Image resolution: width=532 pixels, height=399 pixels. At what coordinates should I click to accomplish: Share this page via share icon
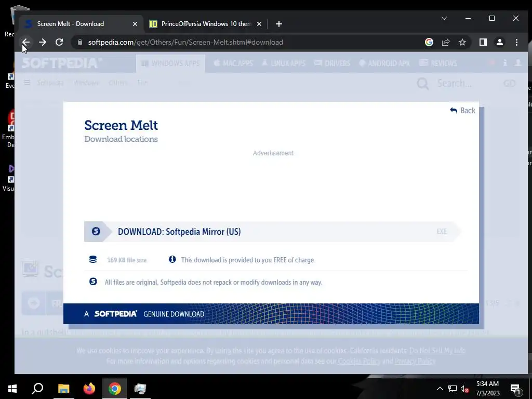tap(445, 42)
